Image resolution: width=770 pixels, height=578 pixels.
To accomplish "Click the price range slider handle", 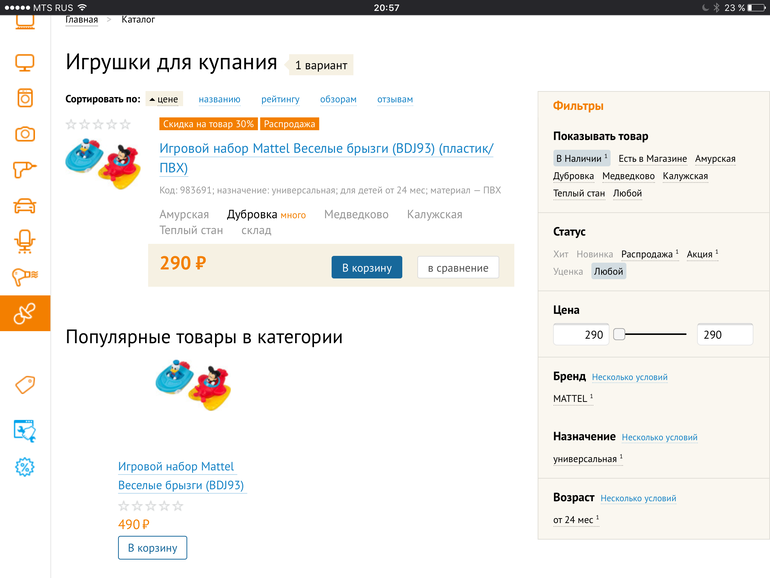I will click(619, 335).
